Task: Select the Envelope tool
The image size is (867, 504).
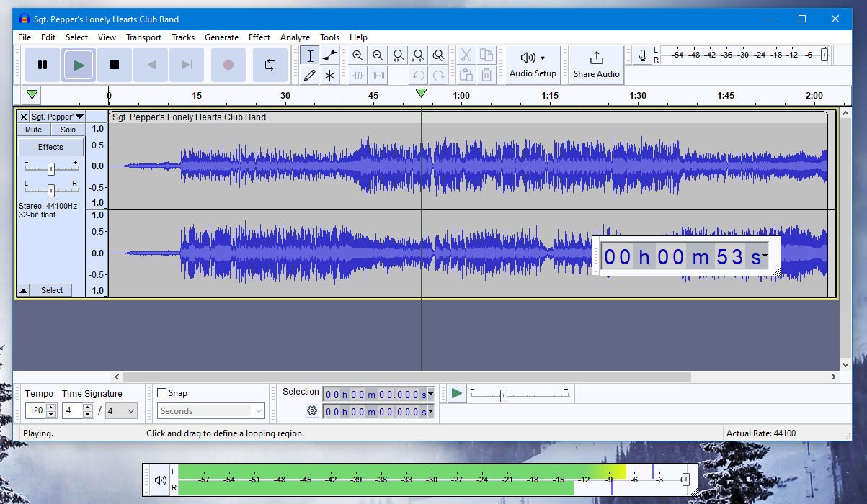Action: pos(329,55)
